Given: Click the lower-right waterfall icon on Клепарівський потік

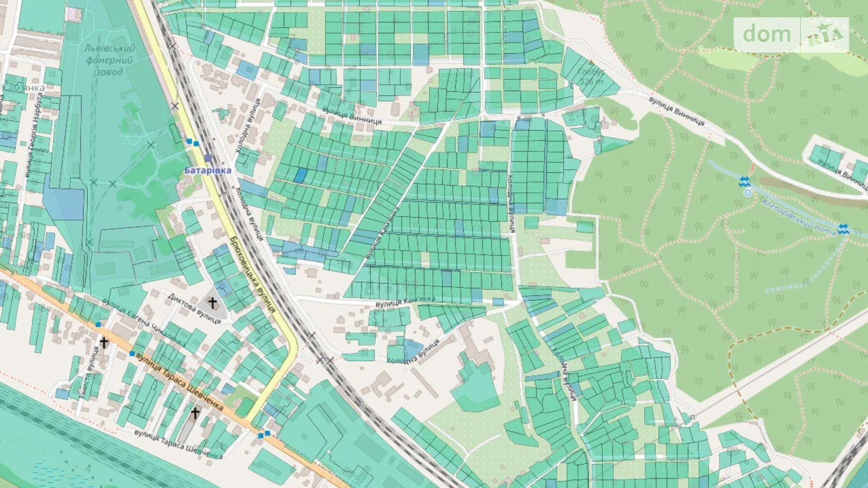Looking at the screenshot, I should [843, 229].
